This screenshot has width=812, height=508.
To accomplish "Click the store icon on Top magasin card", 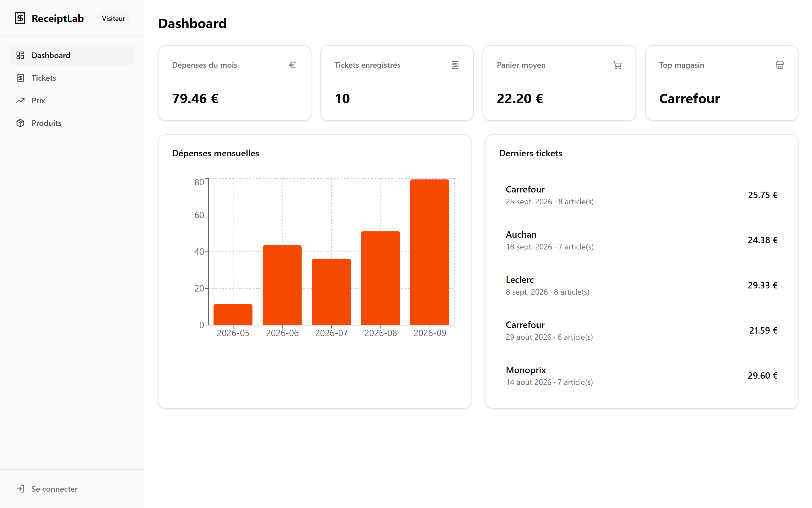I will pos(780,65).
